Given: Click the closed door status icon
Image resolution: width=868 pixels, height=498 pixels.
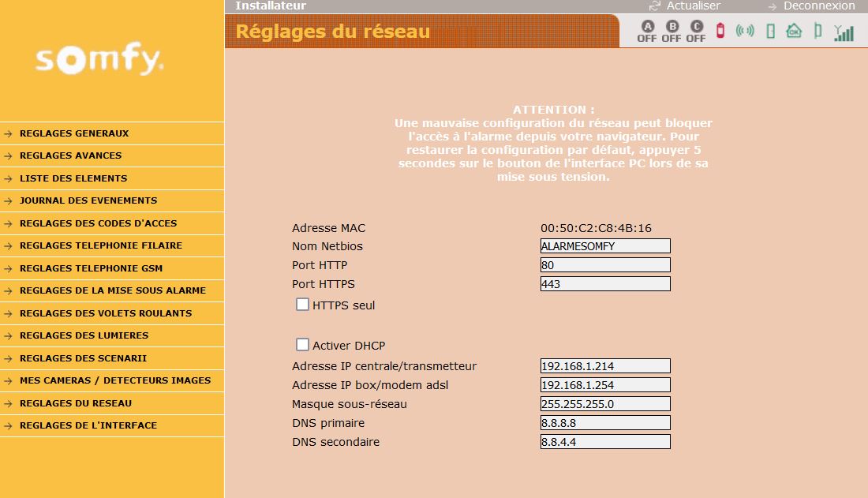Looking at the screenshot, I should (x=771, y=31).
